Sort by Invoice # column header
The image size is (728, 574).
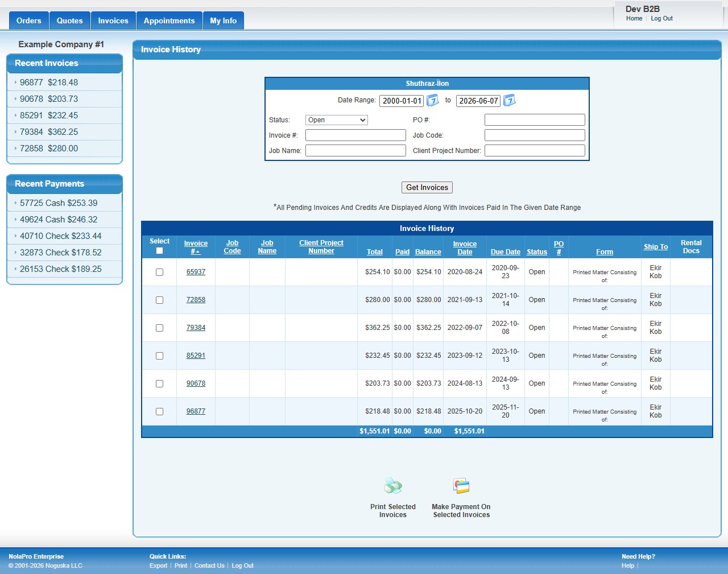tap(196, 247)
